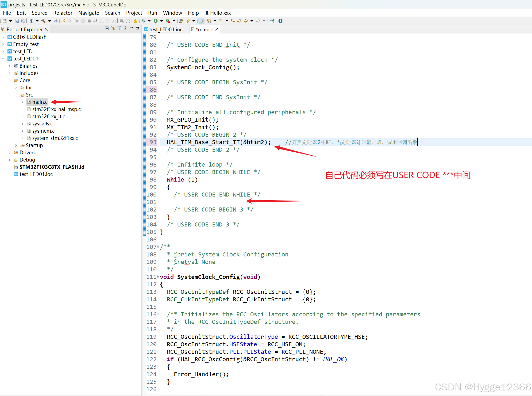Image resolution: width=532 pixels, height=396 pixels.
Task: Switch to the test_LED01.ioc tab
Action: point(165,29)
